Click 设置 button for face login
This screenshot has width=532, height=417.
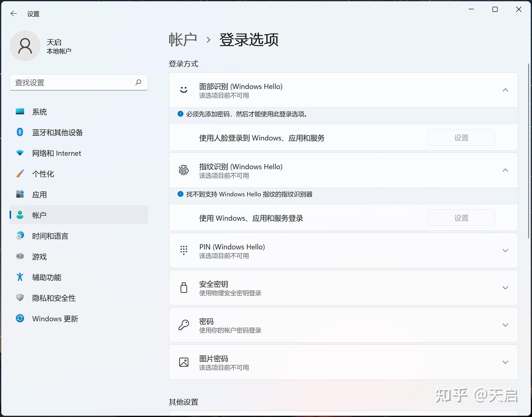(461, 138)
